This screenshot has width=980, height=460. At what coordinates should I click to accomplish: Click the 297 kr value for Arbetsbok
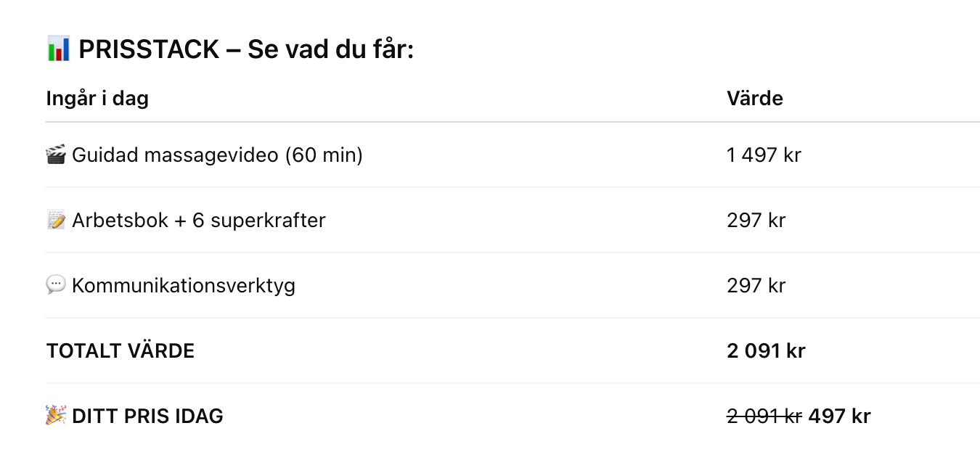756,221
